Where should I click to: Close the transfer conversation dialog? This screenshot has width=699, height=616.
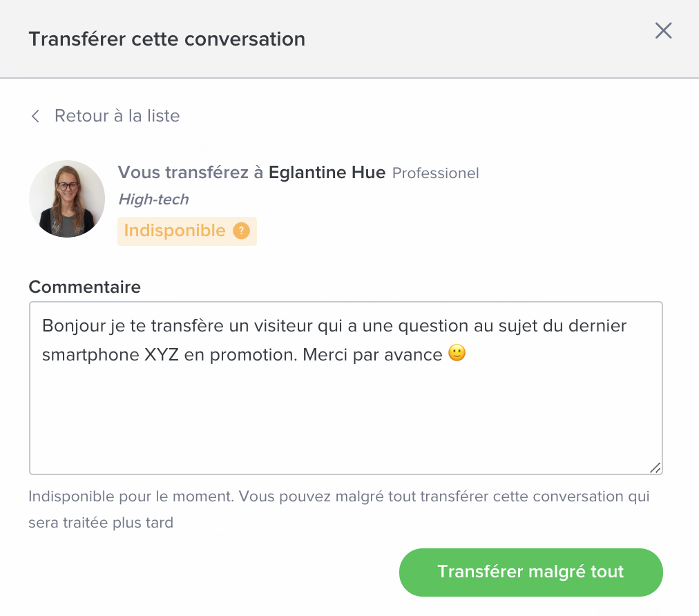click(663, 31)
